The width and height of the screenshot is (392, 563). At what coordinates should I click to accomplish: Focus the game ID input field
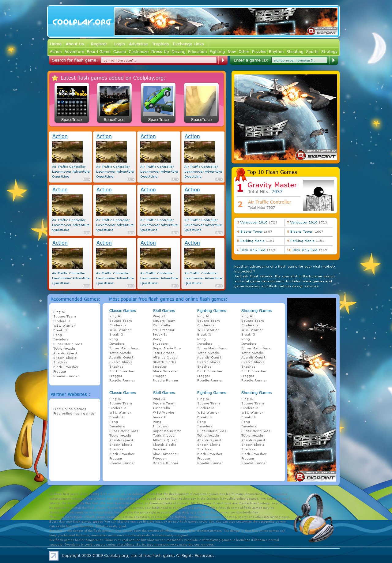299,60
